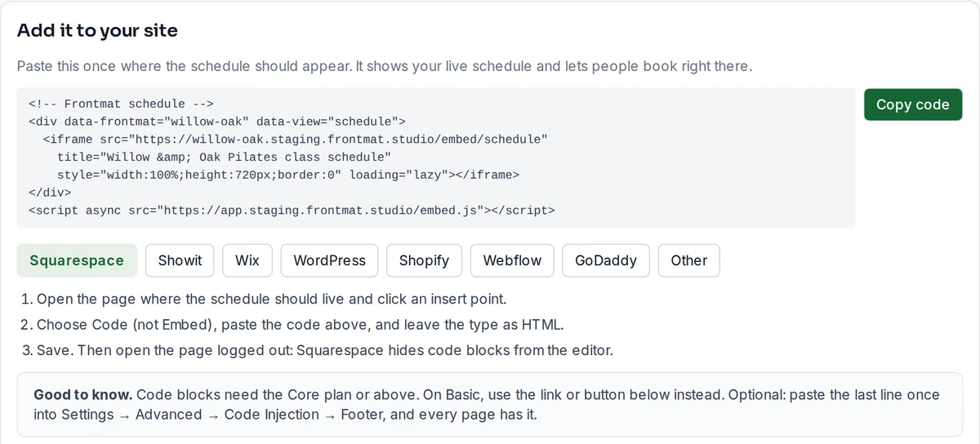Viewport: 980px width, 444px height.
Task: Select the Webflow tab
Action: (512, 260)
